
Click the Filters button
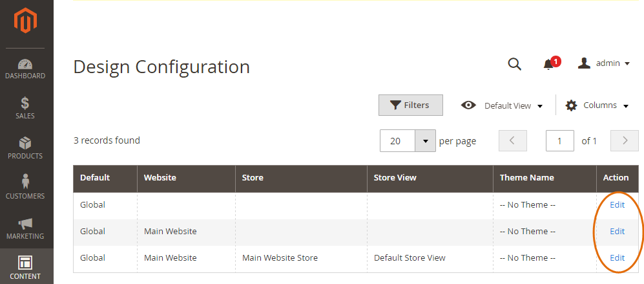[x=410, y=105]
